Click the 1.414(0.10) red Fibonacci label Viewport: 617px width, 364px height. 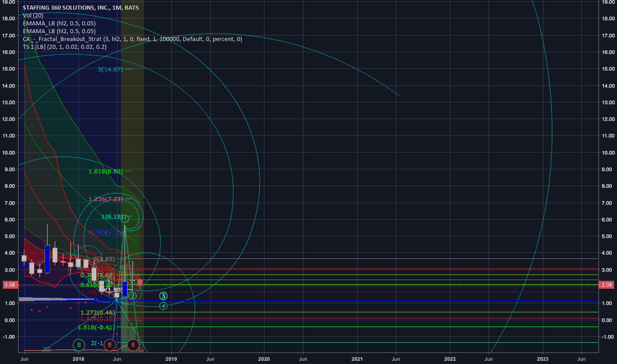[97, 319]
